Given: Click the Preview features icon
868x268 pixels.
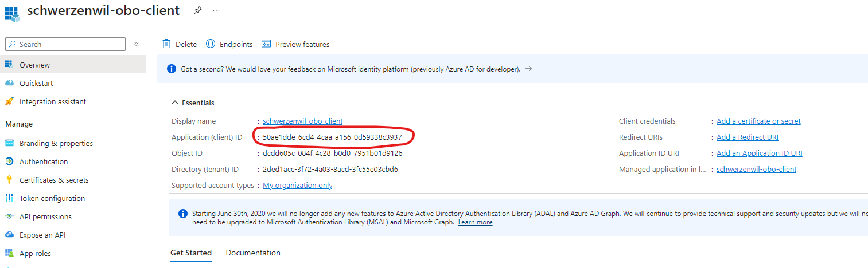Looking at the screenshot, I should [266, 44].
